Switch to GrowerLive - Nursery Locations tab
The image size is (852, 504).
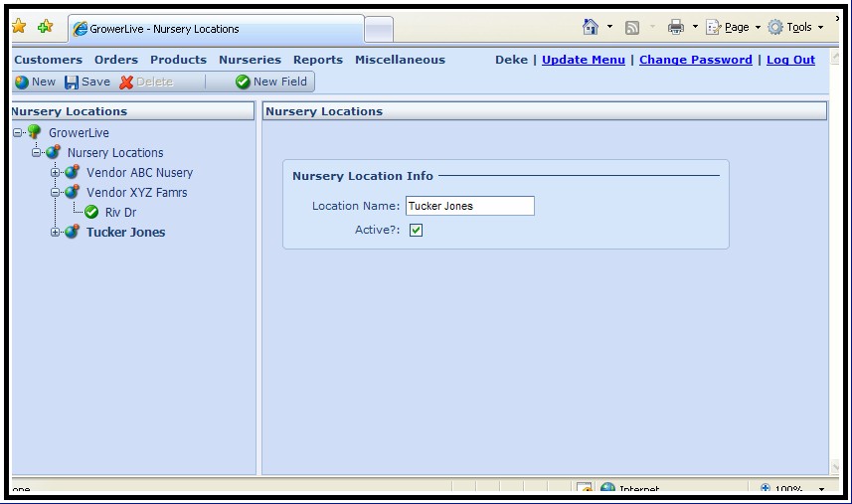point(214,29)
